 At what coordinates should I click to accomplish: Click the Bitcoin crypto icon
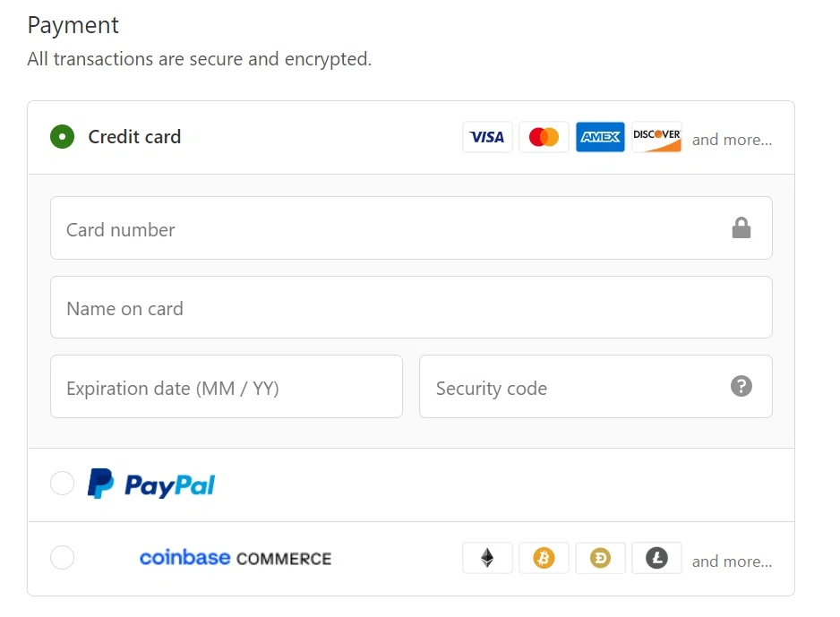pos(544,559)
